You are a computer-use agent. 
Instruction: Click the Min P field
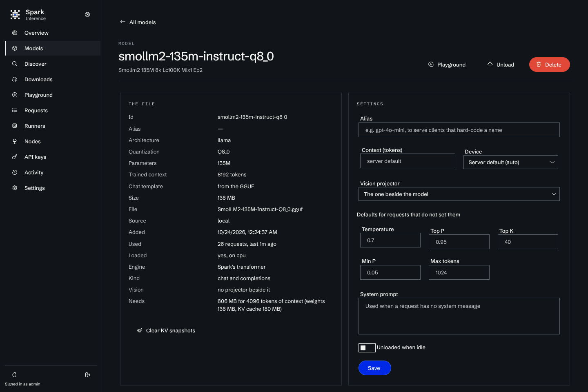point(390,272)
